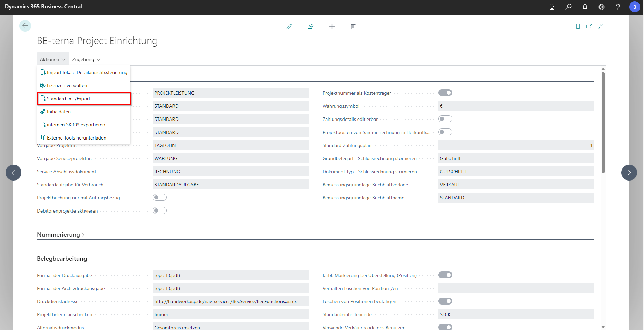
Task: Click icon beside Externe Tools herunterladen
Action: click(43, 138)
